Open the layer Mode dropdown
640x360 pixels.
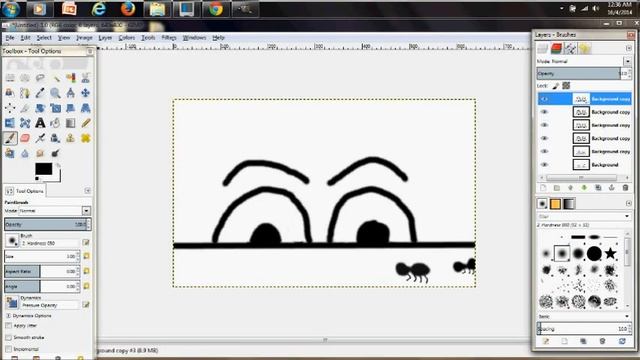click(x=627, y=61)
